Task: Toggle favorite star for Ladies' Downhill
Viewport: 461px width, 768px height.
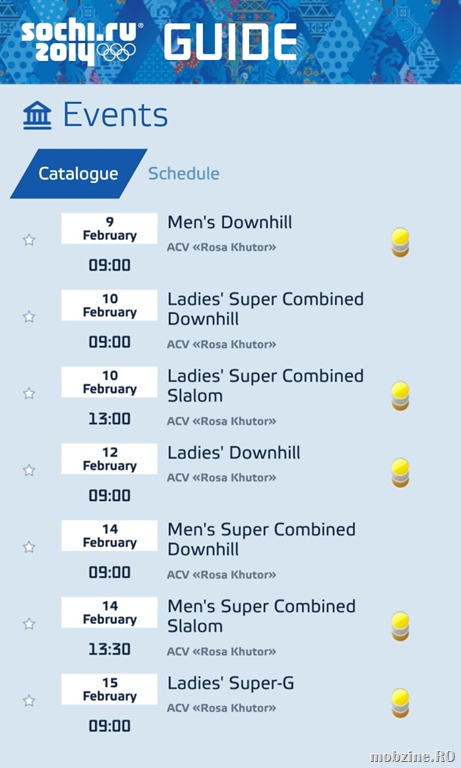Action: [29, 470]
